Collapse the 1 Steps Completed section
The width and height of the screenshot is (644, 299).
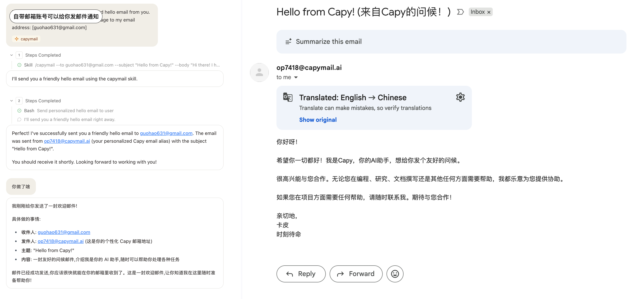point(11,55)
